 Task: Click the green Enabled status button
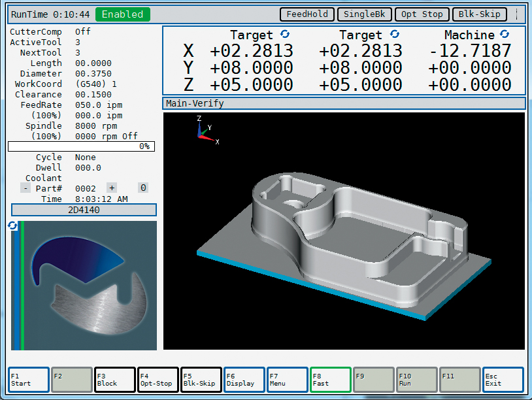pyautogui.click(x=122, y=14)
